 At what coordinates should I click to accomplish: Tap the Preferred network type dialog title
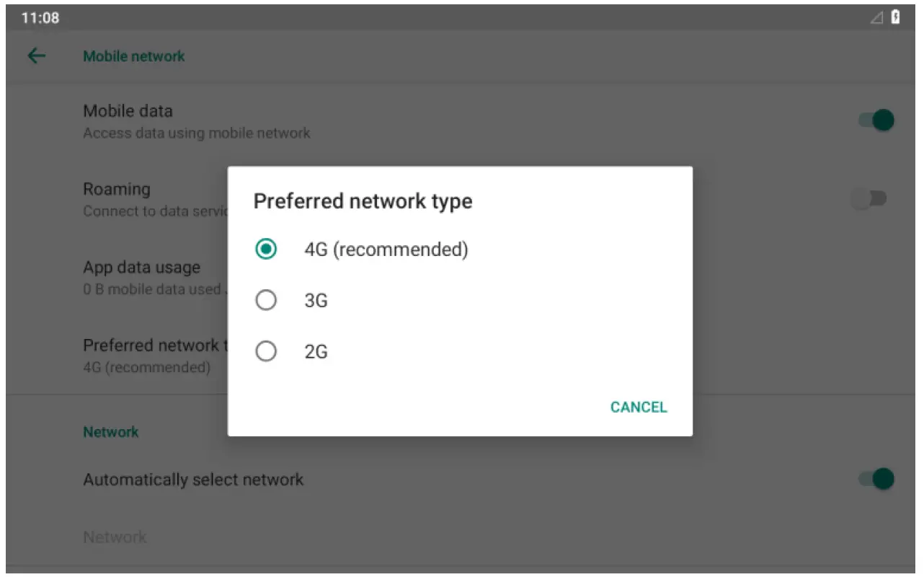pyautogui.click(x=363, y=201)
